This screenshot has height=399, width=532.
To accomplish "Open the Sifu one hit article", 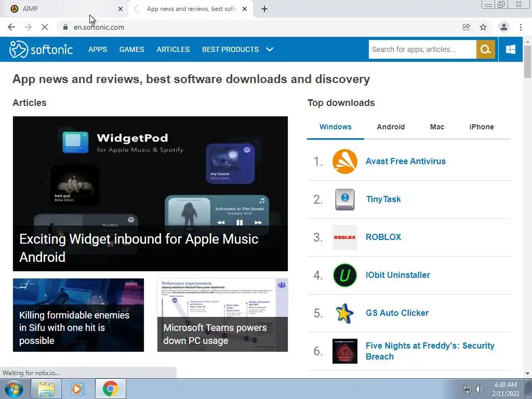I will click(78, 315).
